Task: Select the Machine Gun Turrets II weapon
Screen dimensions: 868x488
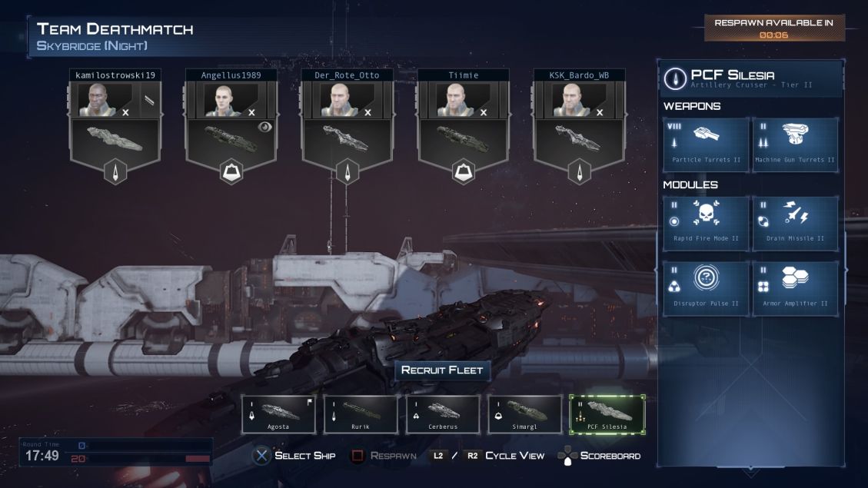Action: 795,145
